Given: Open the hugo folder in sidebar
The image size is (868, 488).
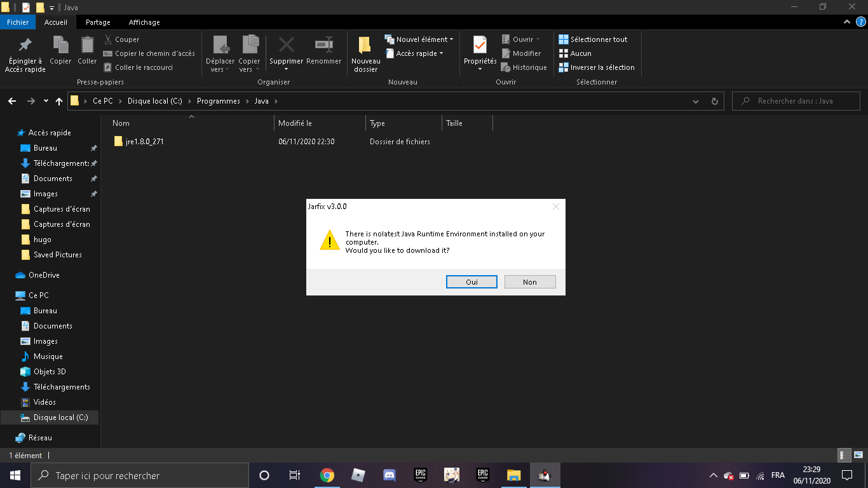Looking at the screenshot, I should tap(43, 240).
